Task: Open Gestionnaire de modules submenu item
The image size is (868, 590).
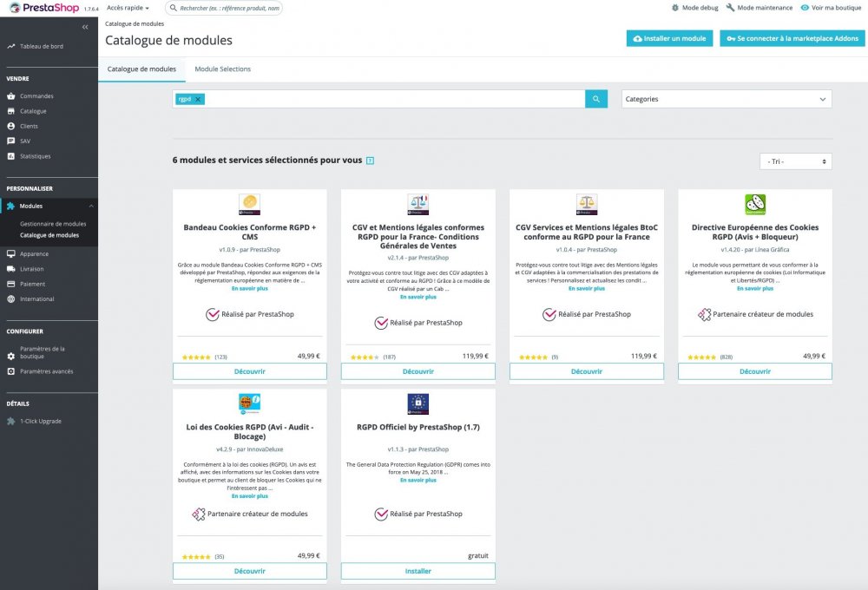Action: 53,224
